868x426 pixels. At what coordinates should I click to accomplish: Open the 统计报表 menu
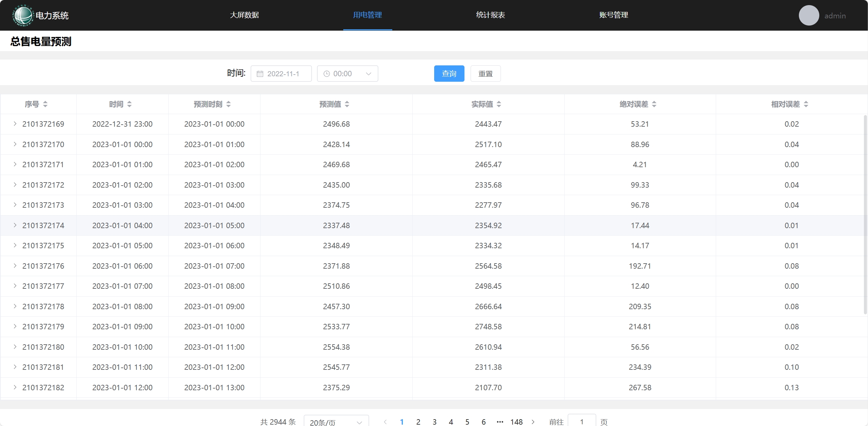[490, 15]
